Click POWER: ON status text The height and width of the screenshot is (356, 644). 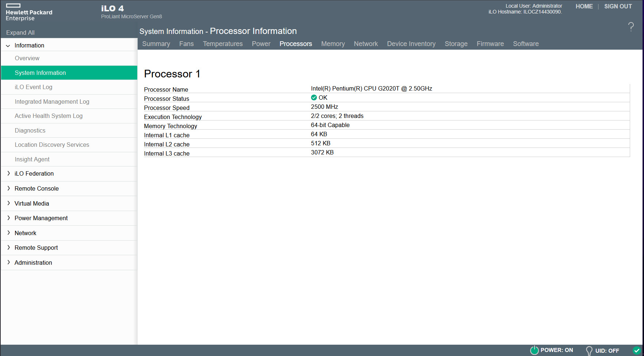[x=557, y=350]
